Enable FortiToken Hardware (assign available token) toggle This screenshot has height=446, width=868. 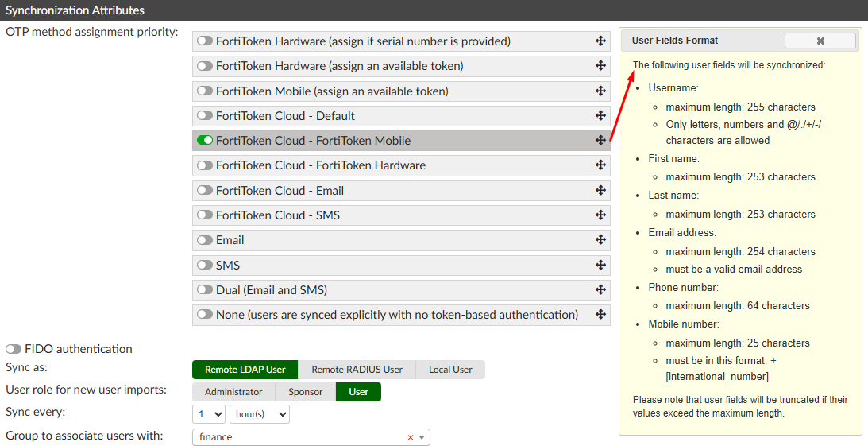coord(205,66)
